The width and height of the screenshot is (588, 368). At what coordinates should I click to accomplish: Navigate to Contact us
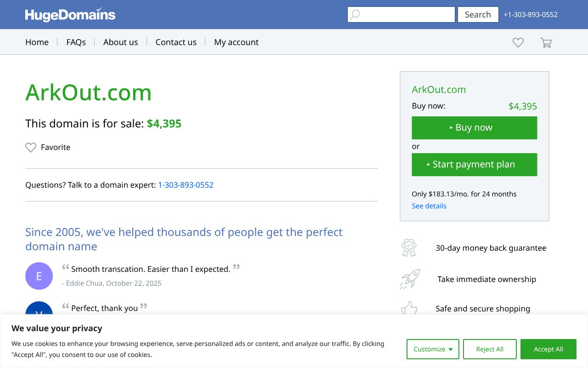(176, 42)
